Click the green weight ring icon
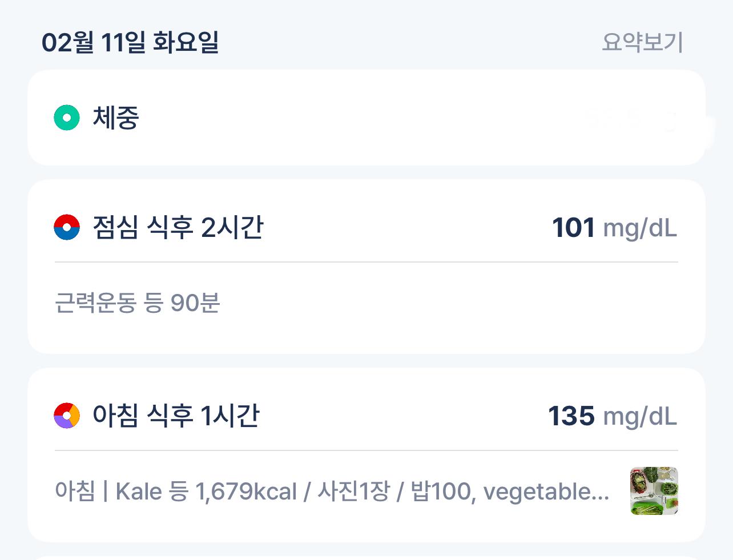Image resolution: width=733 pixels, height=560 pixels. click(x=67, y=118)
